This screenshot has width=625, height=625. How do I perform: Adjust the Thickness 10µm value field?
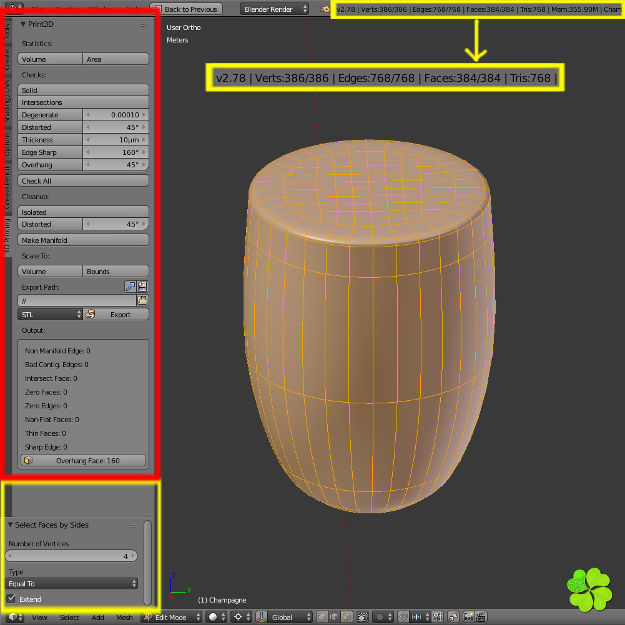click(116, 140)
